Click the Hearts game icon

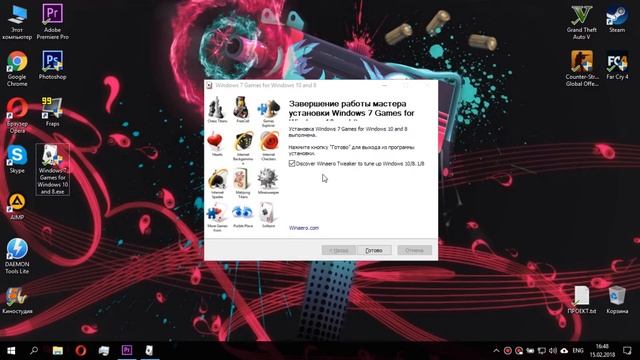(215, 142)
